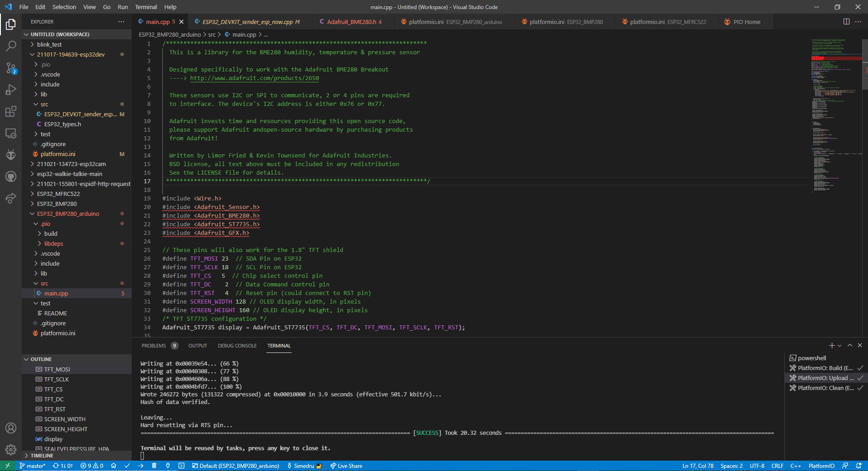Show the DEBUG CONSOLE panel tab
Image resolution: width=868 pixels, height=471 pixels.
coord(237,346)
